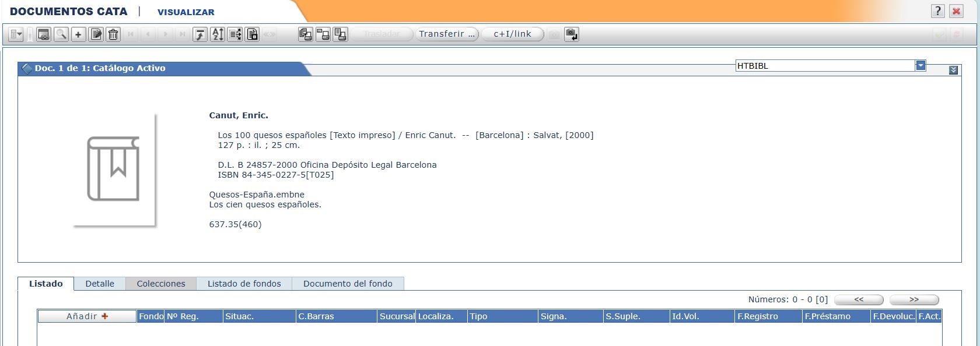Click the list-with-arrows icon
This screenshot has width=980, height=346.
pos(235,34)
